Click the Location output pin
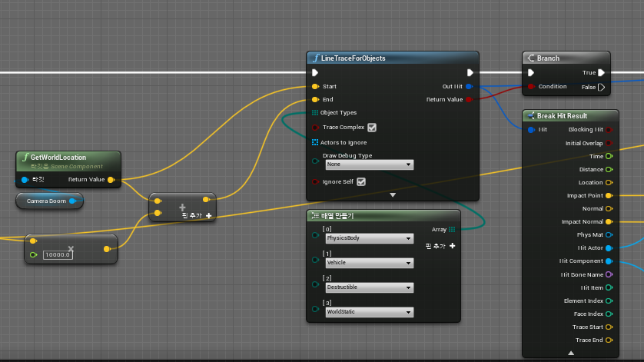The width and height of the screenshot is (644, 362). point(609,182)
